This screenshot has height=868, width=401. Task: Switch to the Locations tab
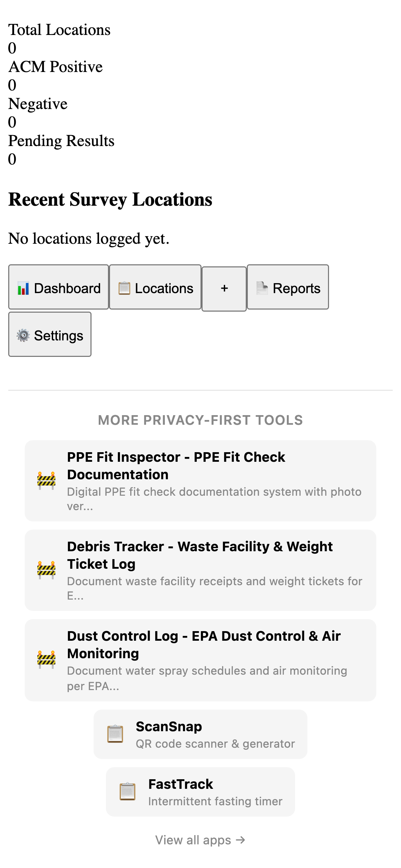pos(155,288)
